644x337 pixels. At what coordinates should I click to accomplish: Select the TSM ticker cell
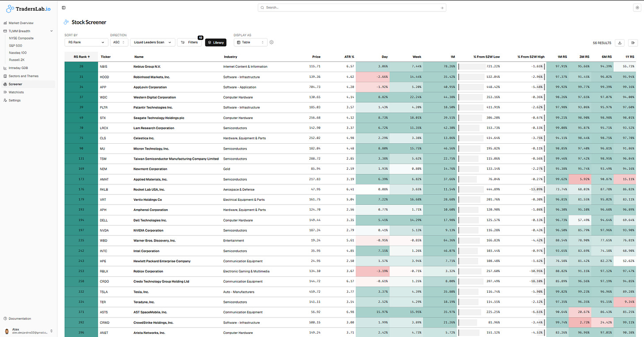pyautogui.click(x=103, y=159)
